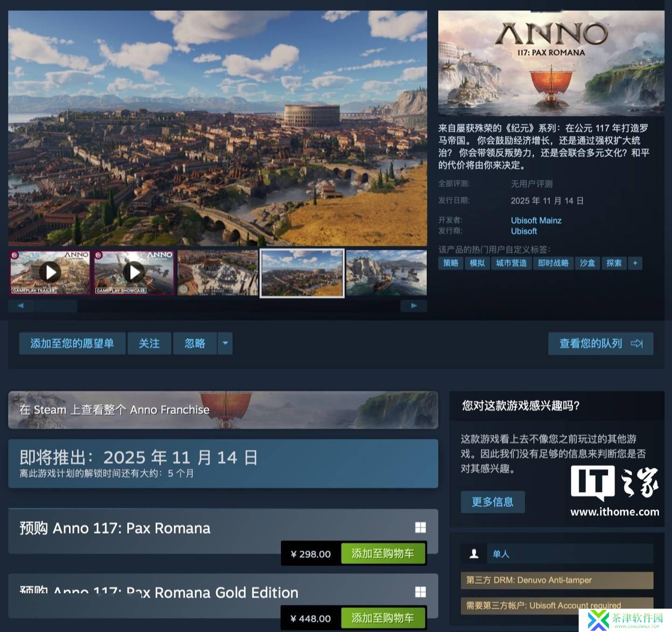Image resolution: width=672 pixels, height=632 pixels.
Task: Click 添加至您的愿望单 button
Action: pyautogui.click(x=72, y=344)
